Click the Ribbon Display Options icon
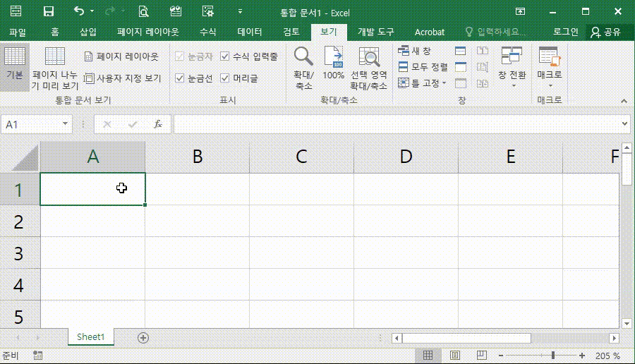Image resolution: width=635 pixels, height=364 pixels. pyautogui.click(x=521, y=11)
